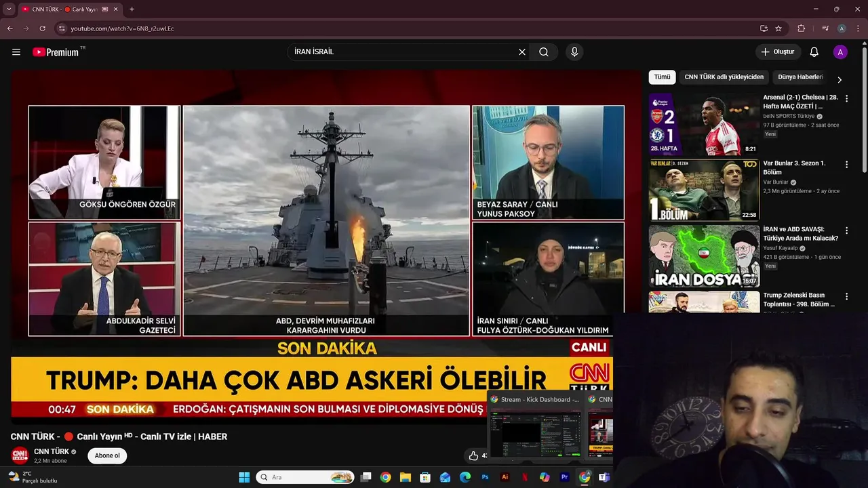This screenshot has width=868, height=488.
Task: Play the Var Bunlar 1. Bölüm thumbnail
Action: (704, 190)
